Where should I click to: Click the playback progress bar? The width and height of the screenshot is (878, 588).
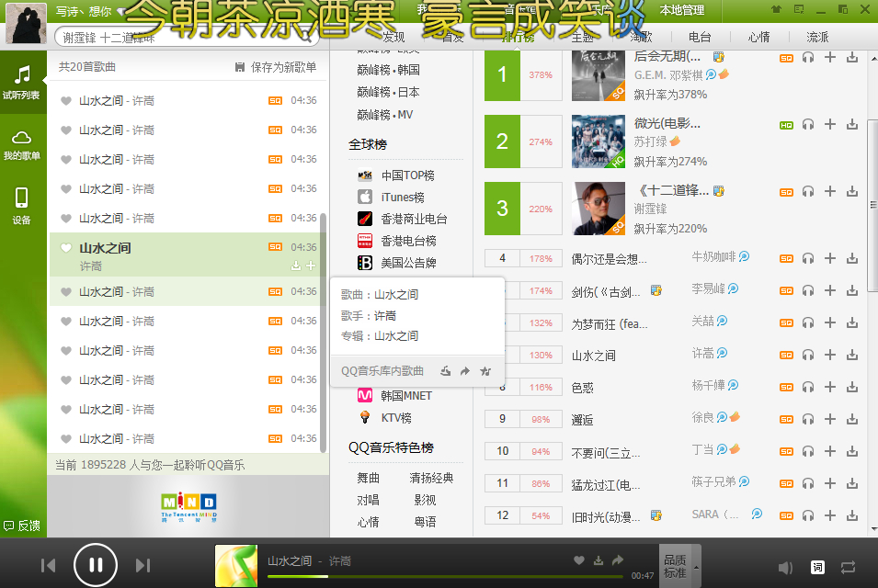point(445,576)
